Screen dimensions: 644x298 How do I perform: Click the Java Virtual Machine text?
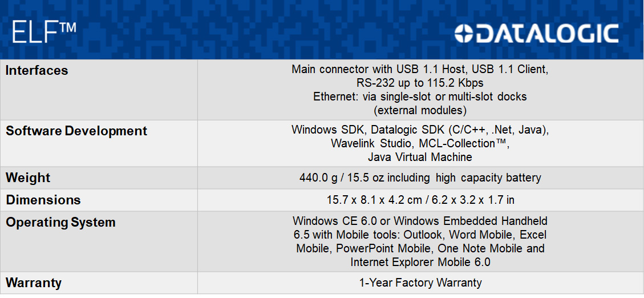click(420, 157)
